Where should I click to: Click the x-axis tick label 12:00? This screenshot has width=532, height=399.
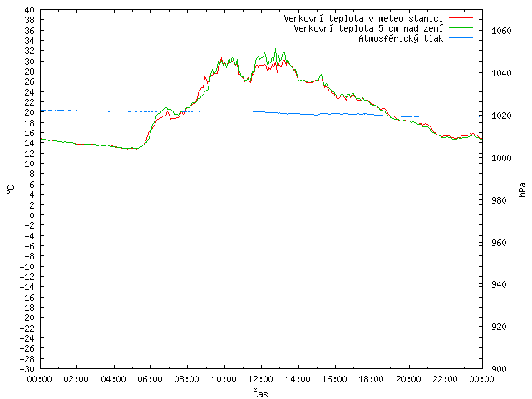(x=260, y=379)
